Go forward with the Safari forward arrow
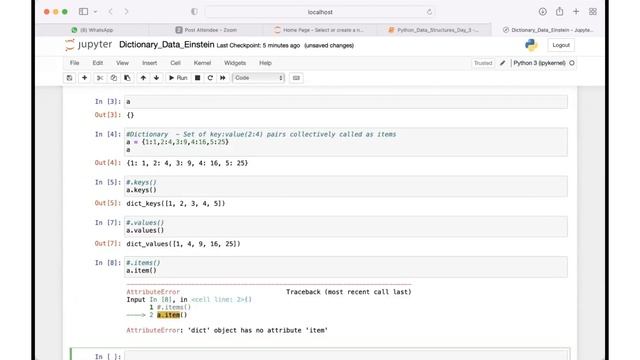Screen dimensions: 640x360 [126, 11]
